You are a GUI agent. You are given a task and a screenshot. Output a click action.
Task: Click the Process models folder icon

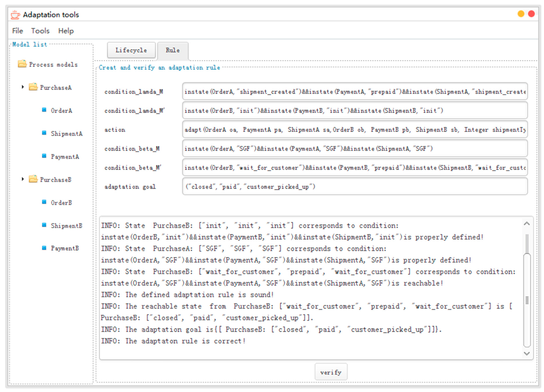click(x=22, y=64)
